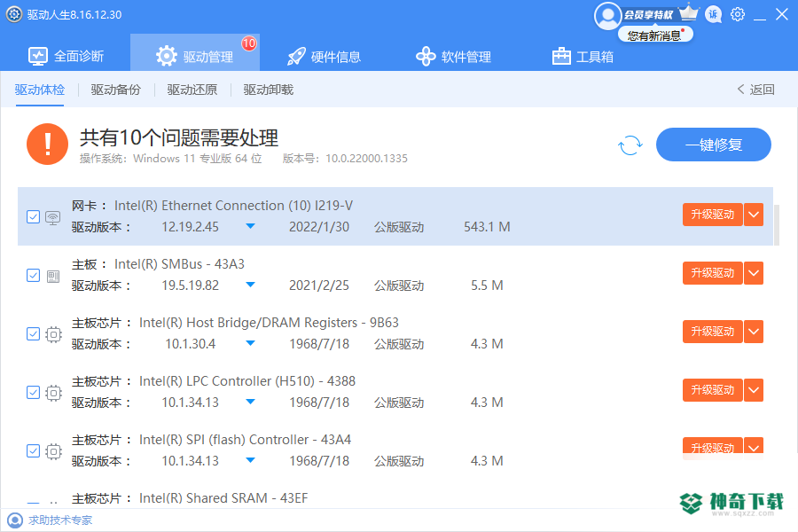The height and width of the screenshot is (532, 798).
Task: Open the 硬件信息 tab
Action: click(x=325, y=57)
